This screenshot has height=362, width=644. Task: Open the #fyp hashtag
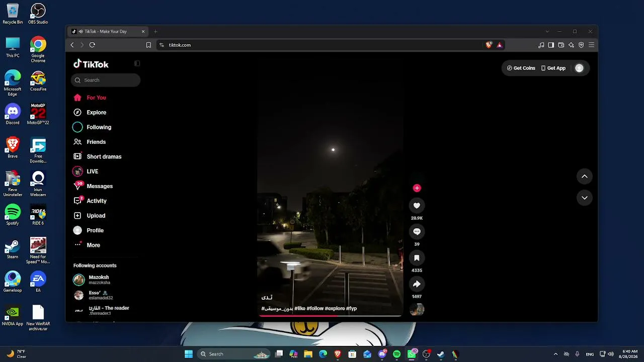tap(351, 308)
